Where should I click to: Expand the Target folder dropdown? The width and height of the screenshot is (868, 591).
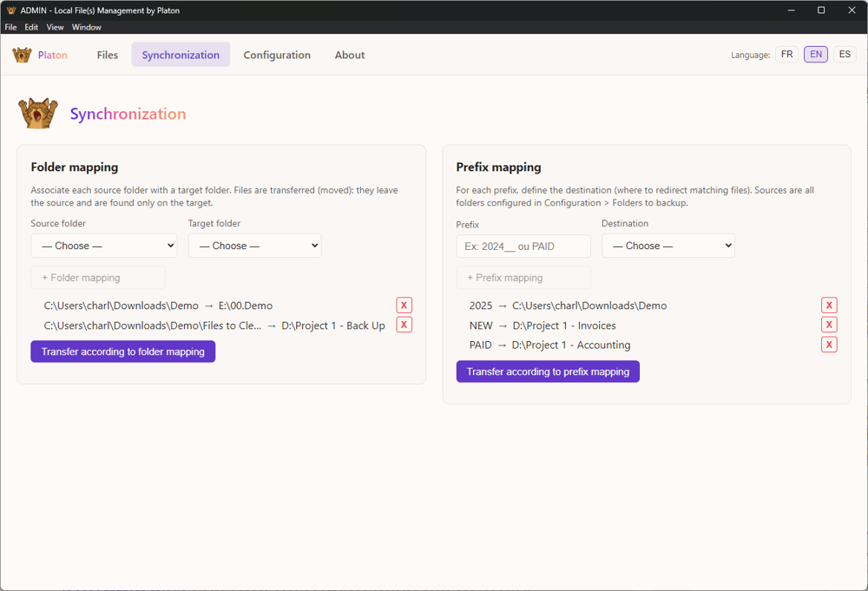[254, 246]
